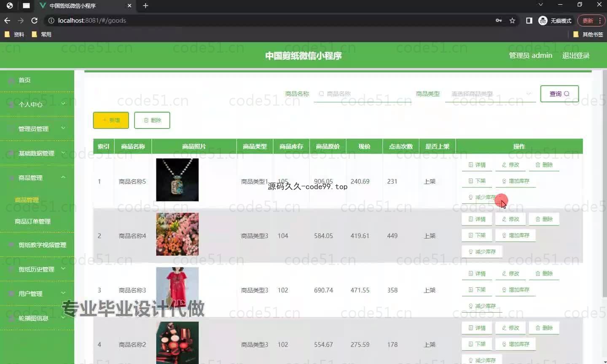Click the address bar URL field

(x=270, y=20)
